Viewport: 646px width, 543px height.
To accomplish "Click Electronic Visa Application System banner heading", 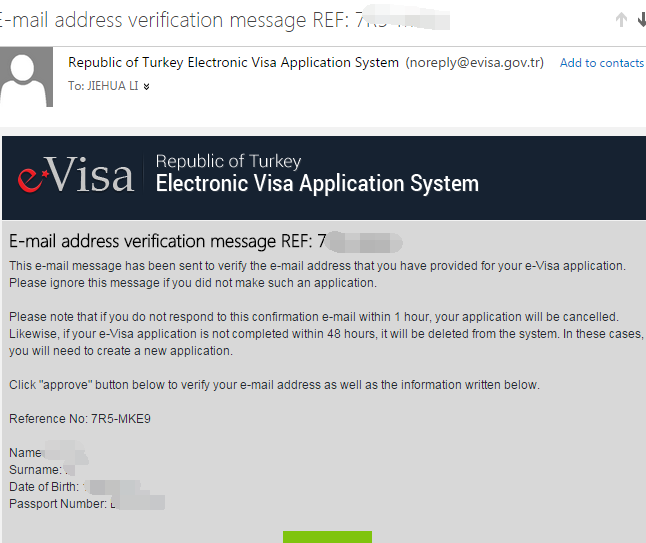I will (x=317, y=183).
